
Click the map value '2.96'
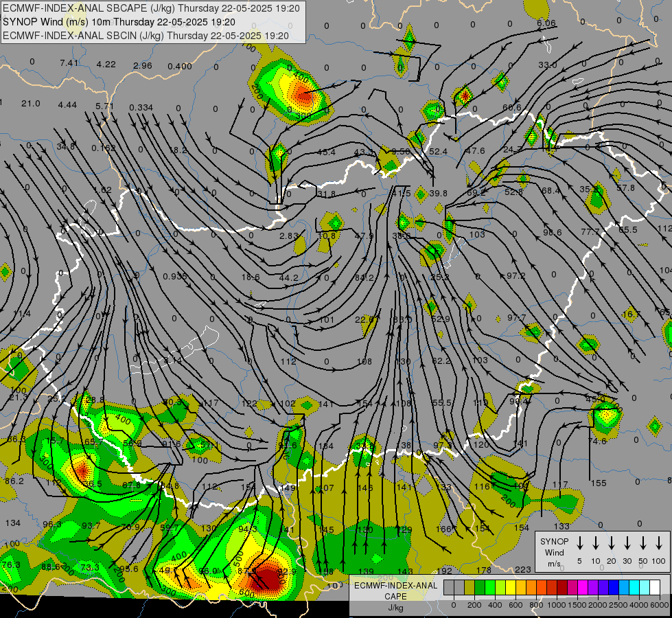(143, 66)
